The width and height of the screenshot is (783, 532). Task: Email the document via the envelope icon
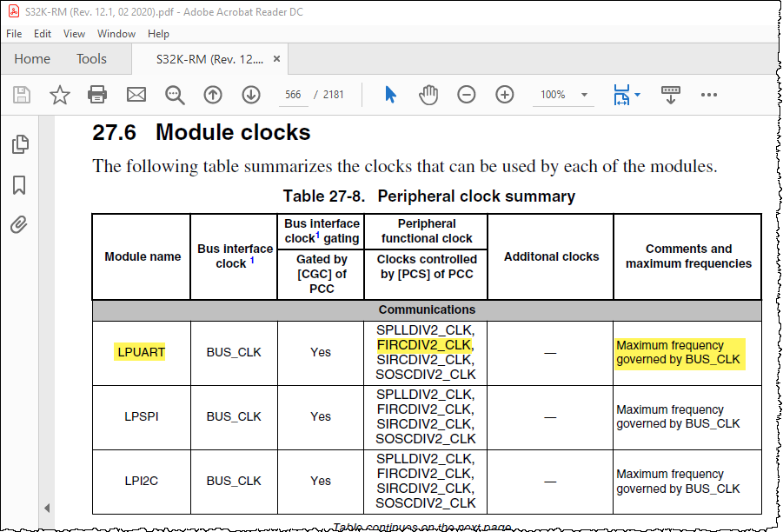(133, 95)
